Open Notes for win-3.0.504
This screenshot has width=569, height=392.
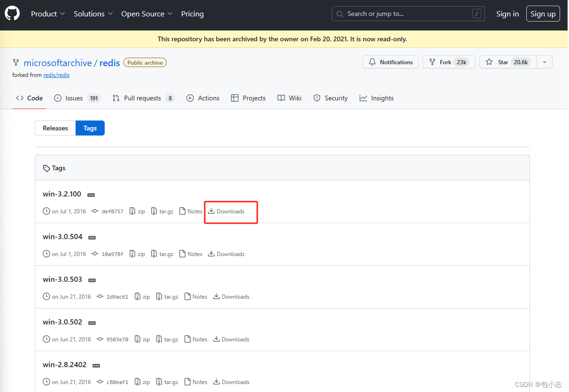[191, 254]
